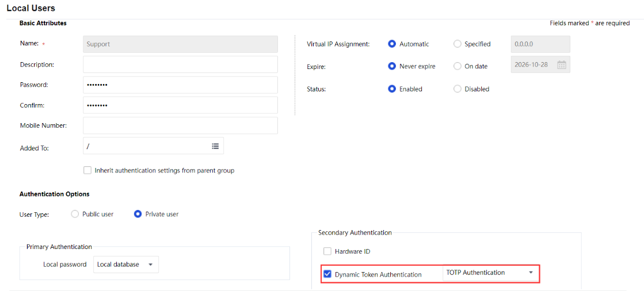
Task: Select Enabled status radio button
Action: (392, 89)
